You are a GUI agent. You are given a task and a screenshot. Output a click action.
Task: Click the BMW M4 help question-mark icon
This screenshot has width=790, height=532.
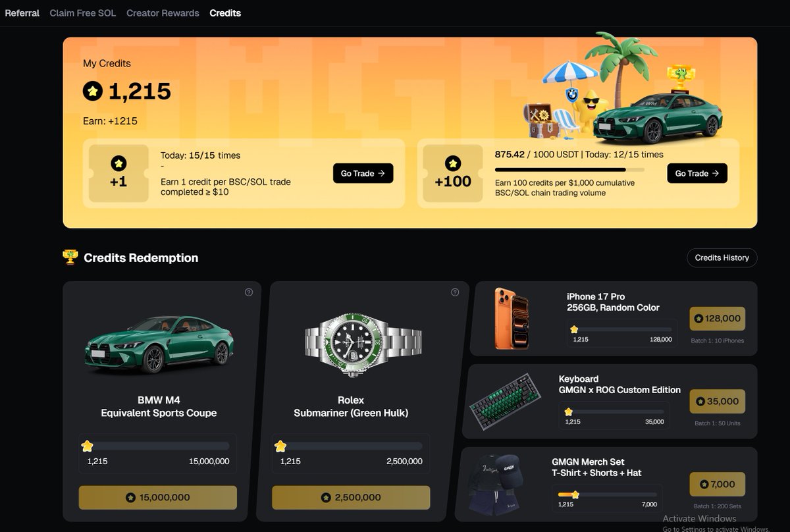[x=249, y=292]
